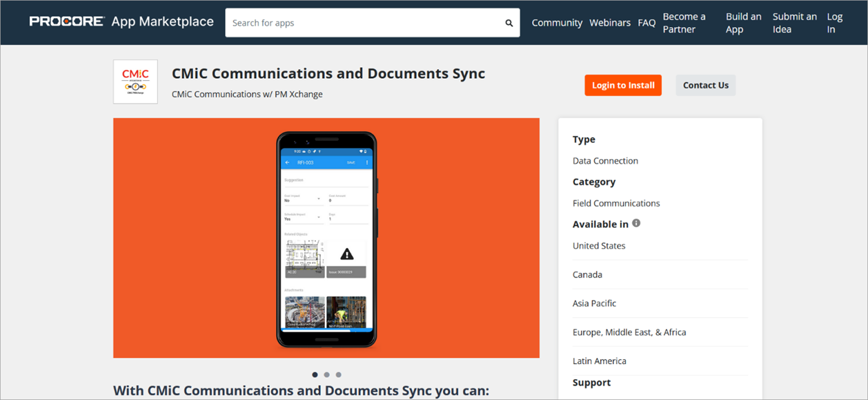The image size is (868, 400).
Task: Click the CMiC Communications w/ PM Xchange subtitle
Action: (247, 94)
